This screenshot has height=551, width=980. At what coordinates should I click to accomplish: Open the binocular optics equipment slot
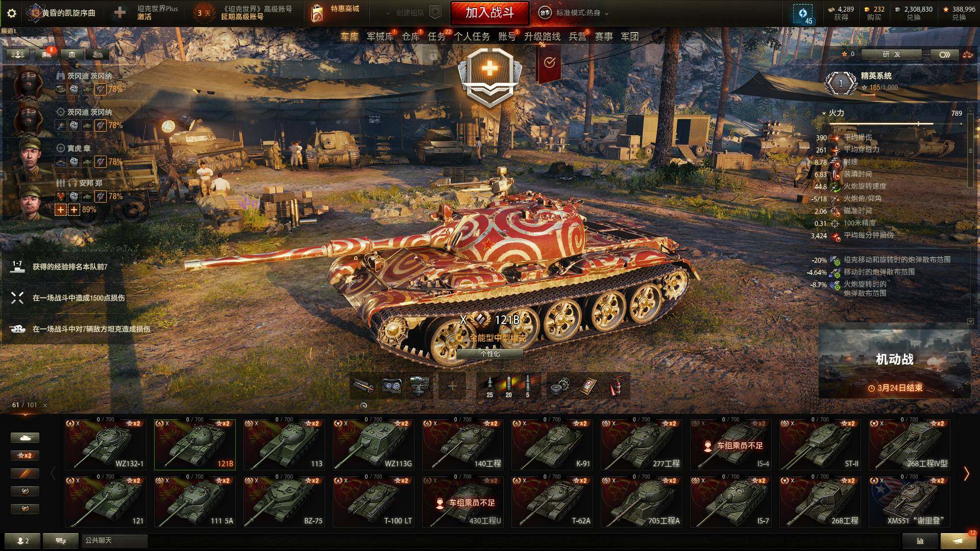pyautogui.click(x=391, y=386)
